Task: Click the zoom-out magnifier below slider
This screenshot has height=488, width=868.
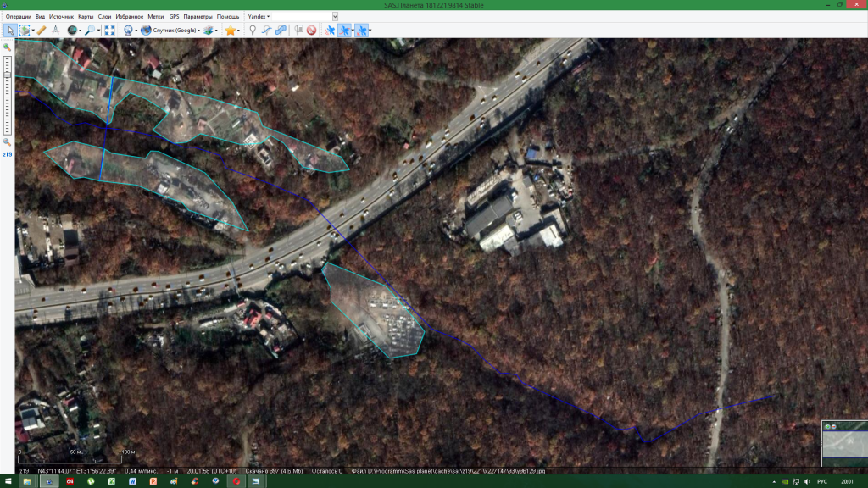Action: [8, 142]
